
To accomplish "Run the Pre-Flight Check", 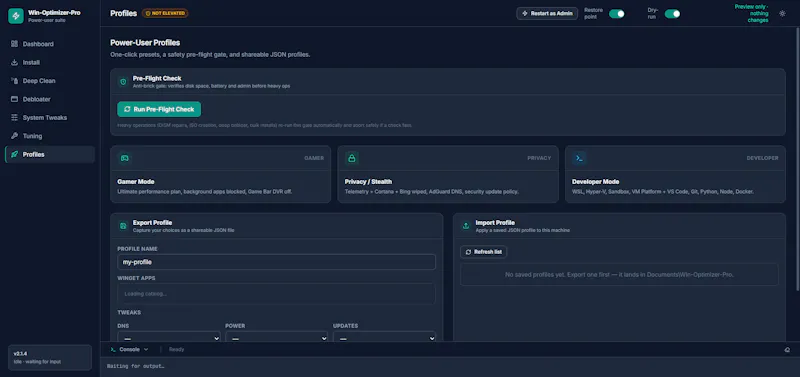I will (159, 109).
